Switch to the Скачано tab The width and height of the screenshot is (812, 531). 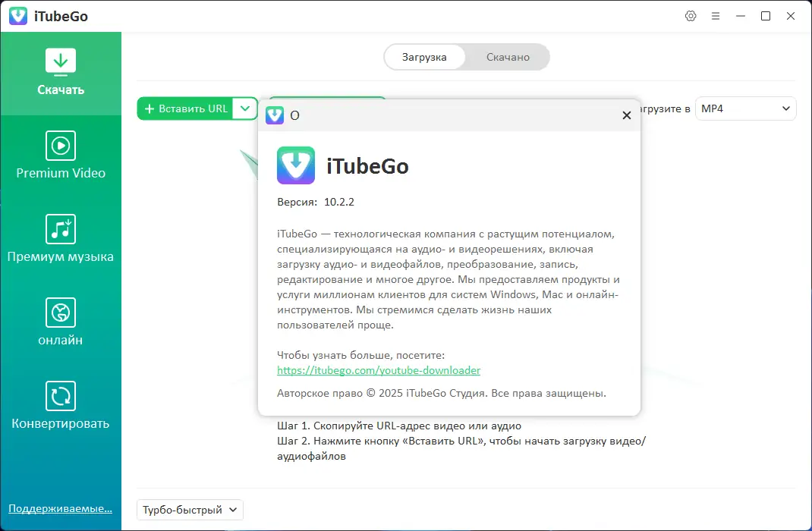coord(507,56)
